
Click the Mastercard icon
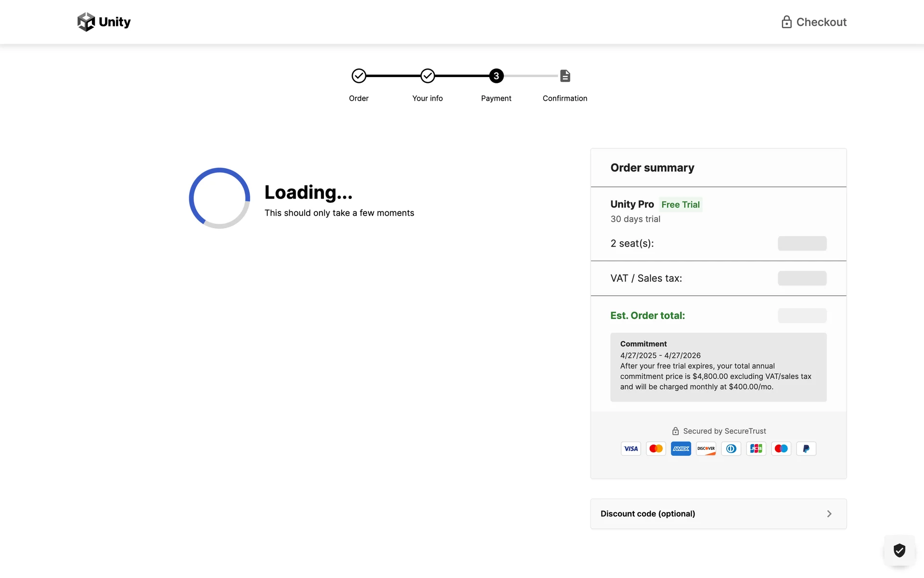click(655, 448)
